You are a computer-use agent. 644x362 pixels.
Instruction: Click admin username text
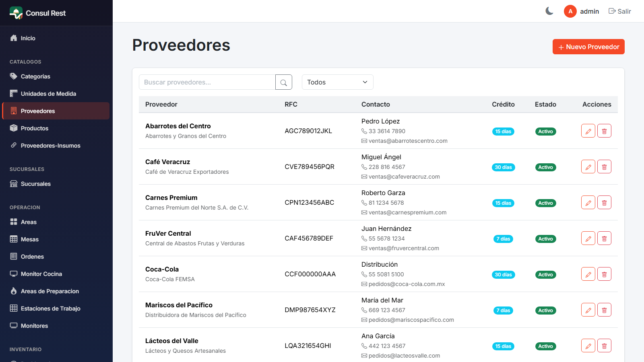point(590,11)
